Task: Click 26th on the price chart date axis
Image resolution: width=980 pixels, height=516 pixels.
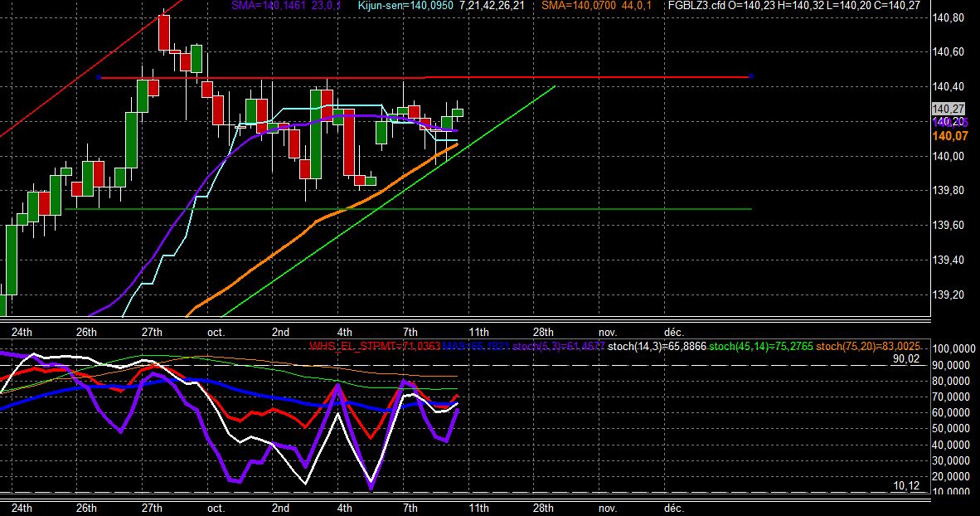Action: 87,332
